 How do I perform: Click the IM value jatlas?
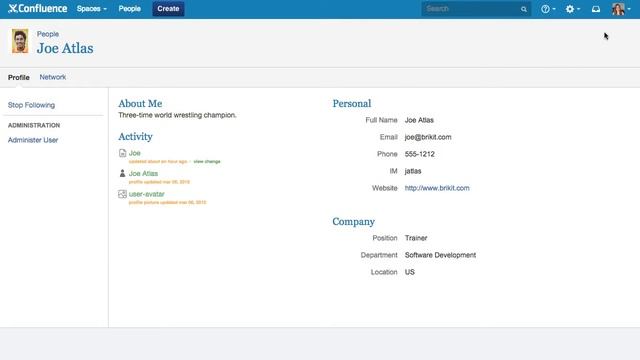point(413,171)
